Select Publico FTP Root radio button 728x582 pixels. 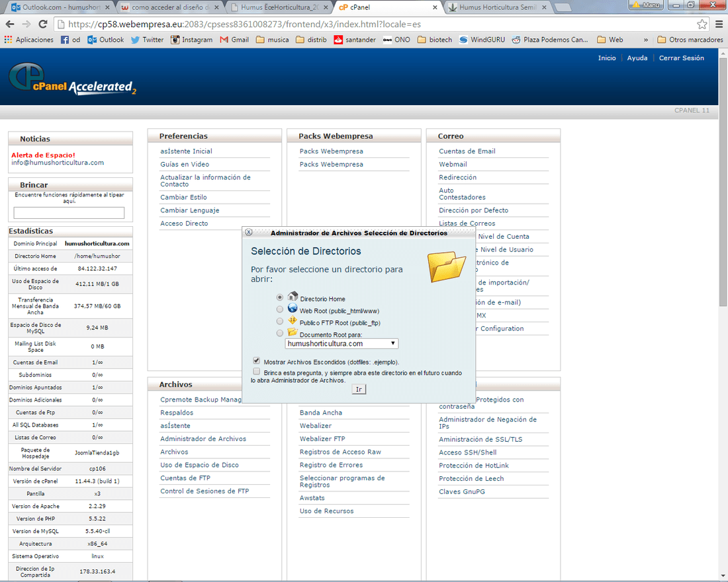click(x=279, y=321)
